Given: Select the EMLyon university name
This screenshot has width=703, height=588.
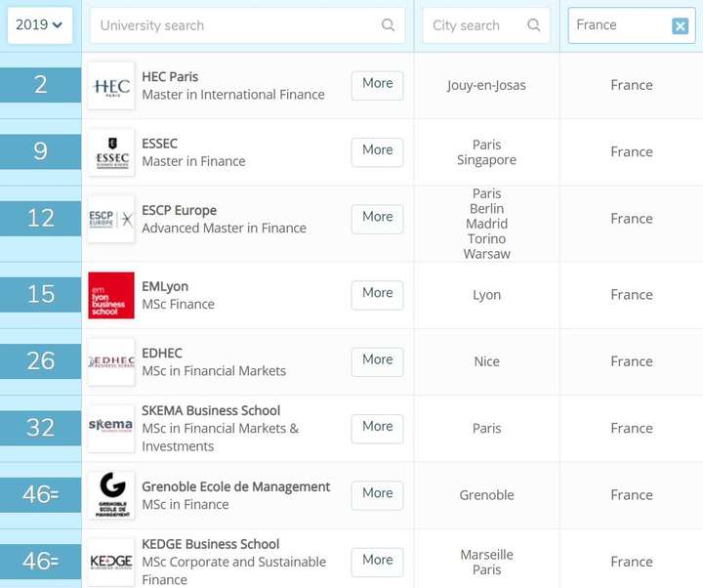Looking at the screenshot, I should (165, 286).
